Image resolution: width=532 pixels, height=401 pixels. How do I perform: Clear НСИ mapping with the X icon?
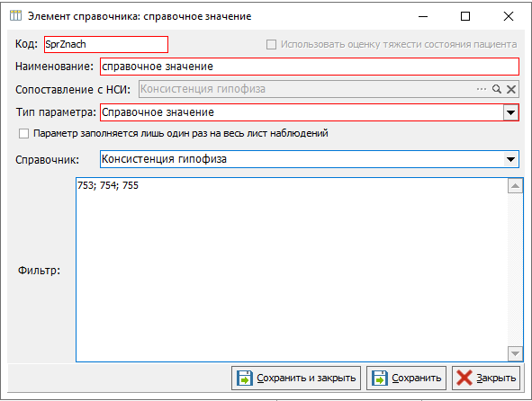tap(511, 89)
